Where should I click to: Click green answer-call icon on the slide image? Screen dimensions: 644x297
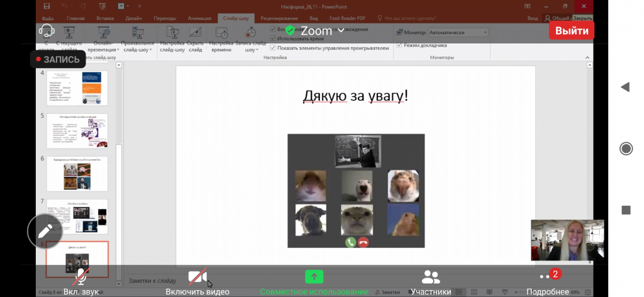point(350,242)
